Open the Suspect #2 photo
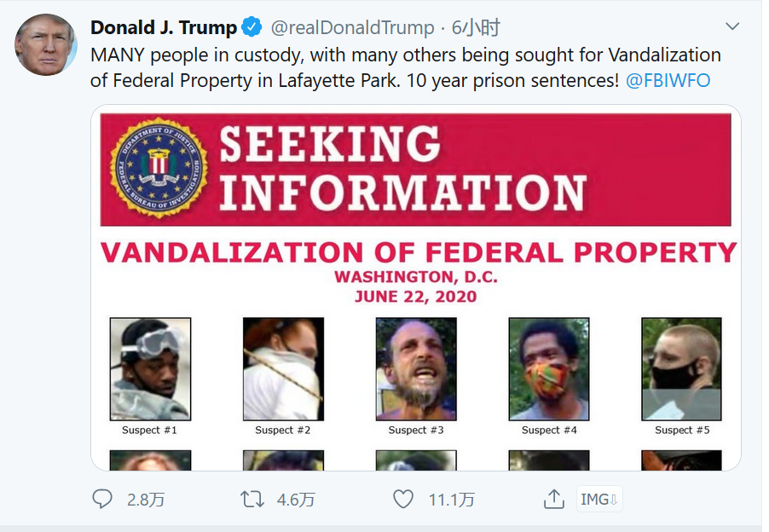This screenshot has width=769, height=532. click(x=283, y=369)
